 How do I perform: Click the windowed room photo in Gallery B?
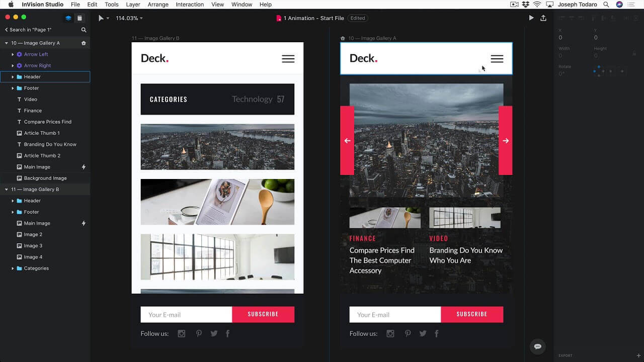coord(217,257)
